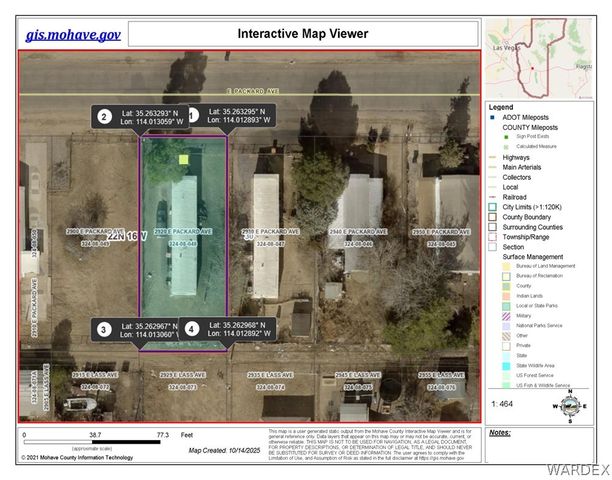This screenshot has height=480, width=612.
Task: Click parcel number 324-08-046
Action: coord(358,244)
